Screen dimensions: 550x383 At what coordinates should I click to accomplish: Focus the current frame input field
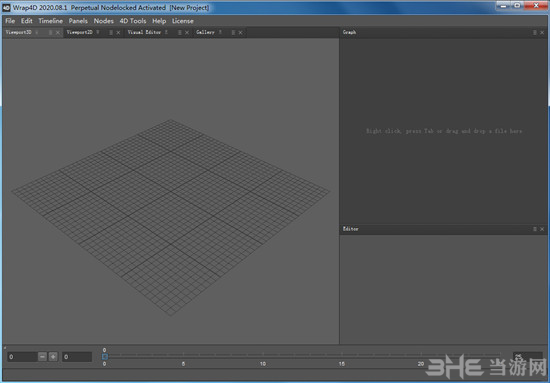point(22,357)
